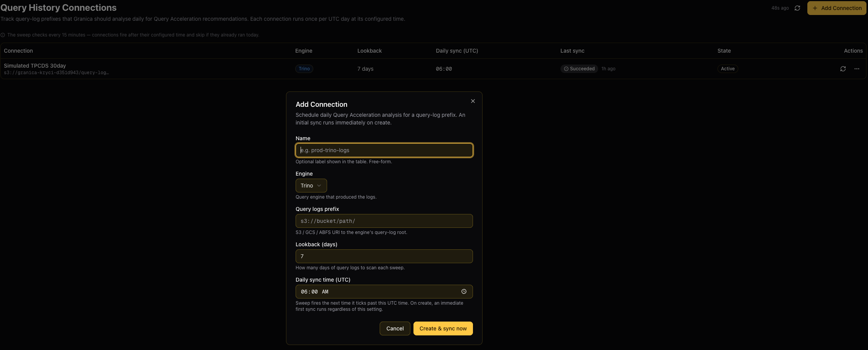This screenshot has height=350, width=868.
Task: Click the info icon by sweep notice
Action: (3, 35)
